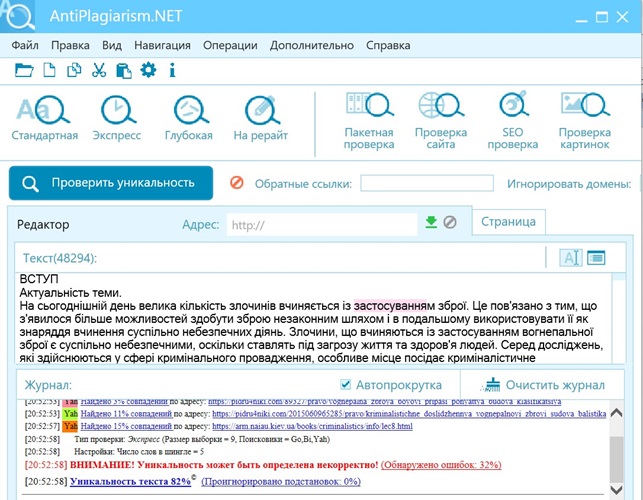Screen dimensions: 643x500
Task: Cut text with the scissors icon
Action: 99,70
